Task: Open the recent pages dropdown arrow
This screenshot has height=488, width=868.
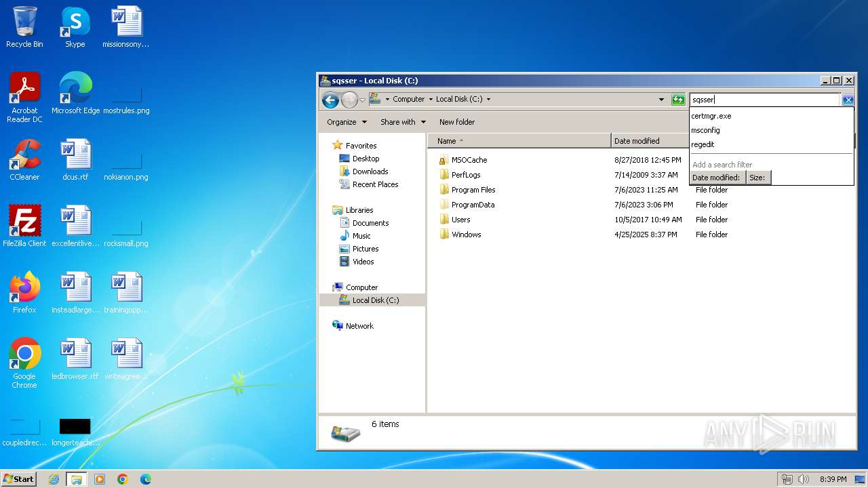Action: [x=362, y=100]
